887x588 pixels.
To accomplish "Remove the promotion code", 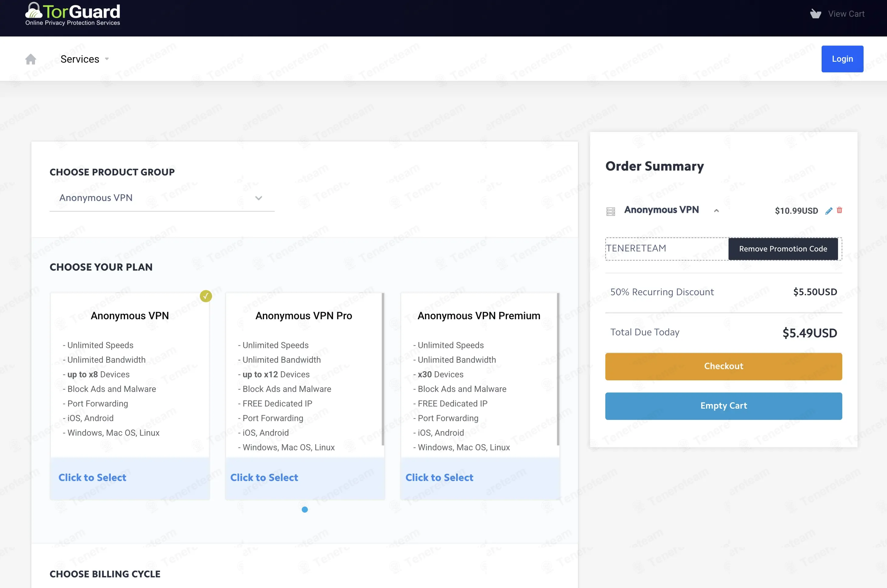I will pyautogui.click(x=783, y=249).
